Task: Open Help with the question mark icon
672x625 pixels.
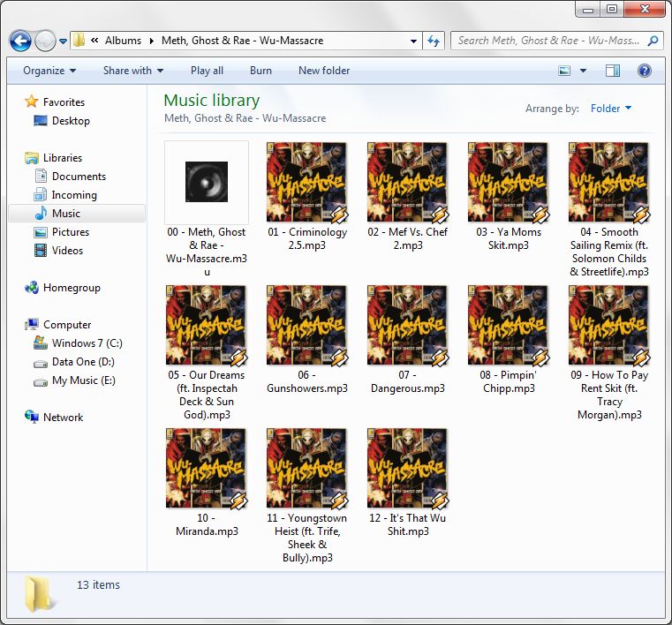Action: (x=644, y=71)
